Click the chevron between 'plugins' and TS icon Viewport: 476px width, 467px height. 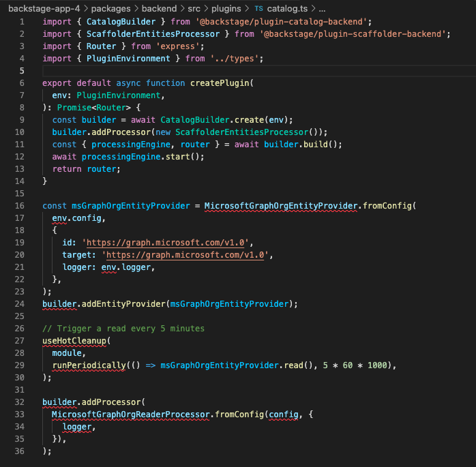(247, 9)
